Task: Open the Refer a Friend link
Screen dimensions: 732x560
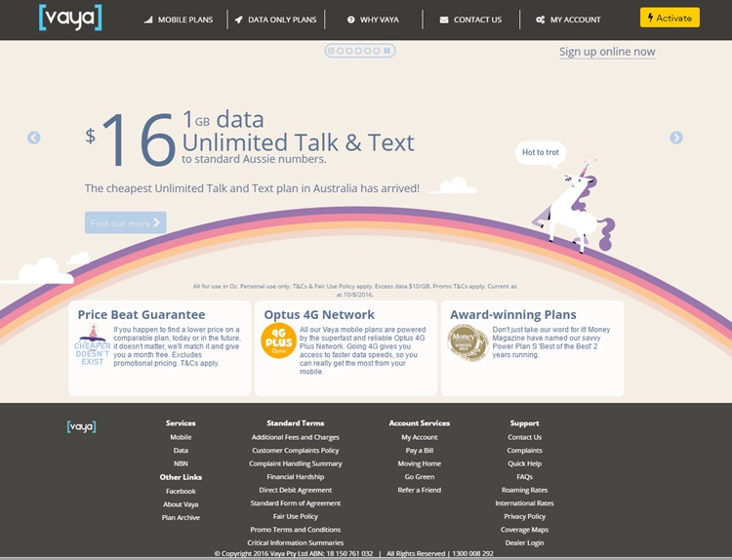Action: 420,490
